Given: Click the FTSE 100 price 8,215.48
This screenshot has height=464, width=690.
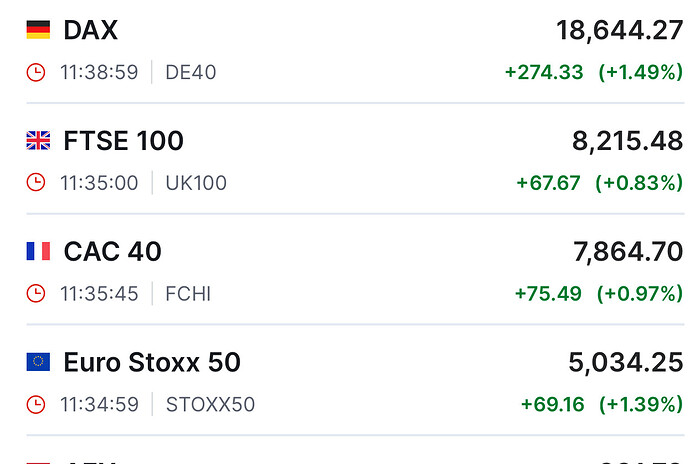Looking at the screenshot, I should 627,141.
